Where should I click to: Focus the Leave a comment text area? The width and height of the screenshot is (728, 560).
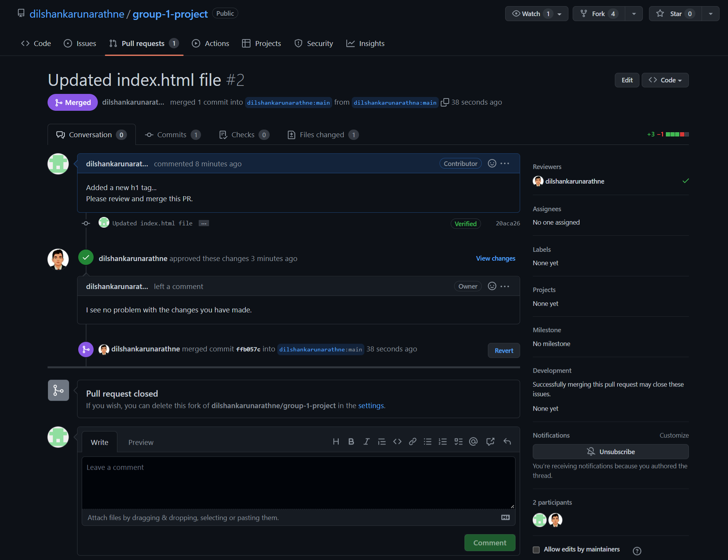pyautogui.click(x=298, y=483)
